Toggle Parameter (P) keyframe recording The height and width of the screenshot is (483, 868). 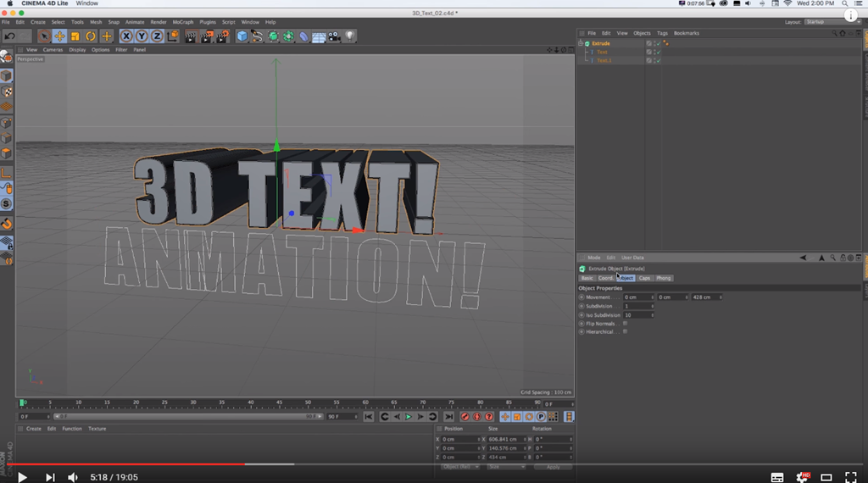[541, 417]
